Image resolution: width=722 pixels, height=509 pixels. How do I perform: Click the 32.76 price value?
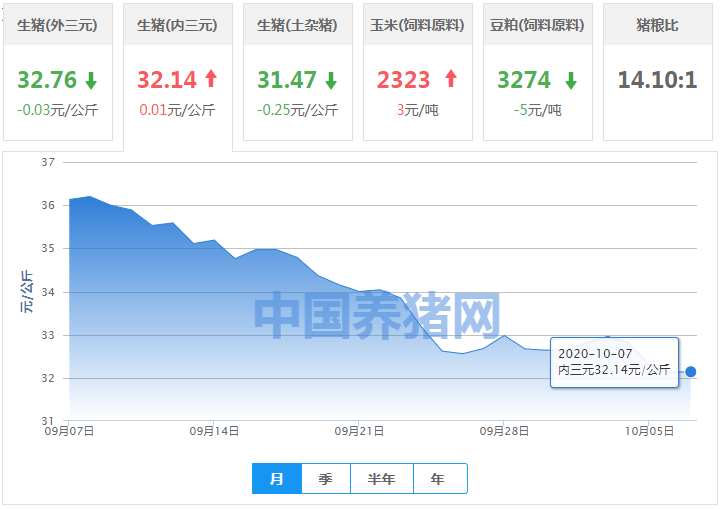click(46, 80)
